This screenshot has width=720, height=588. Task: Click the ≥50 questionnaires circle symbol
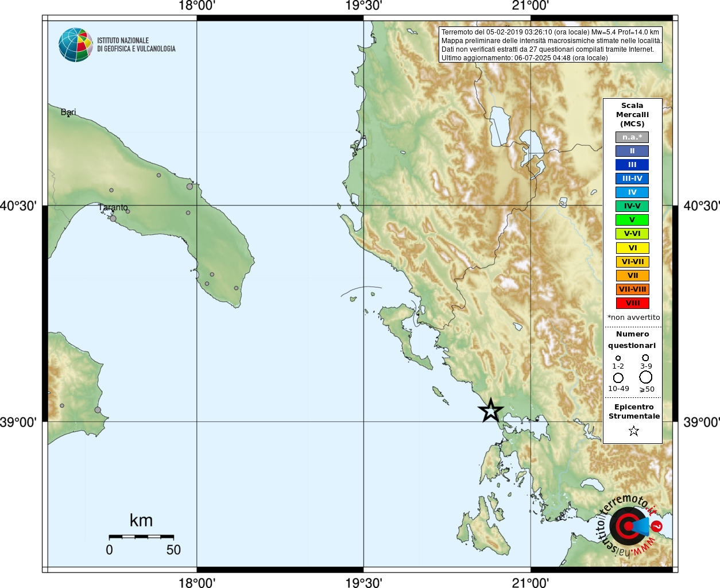point(645,377)
